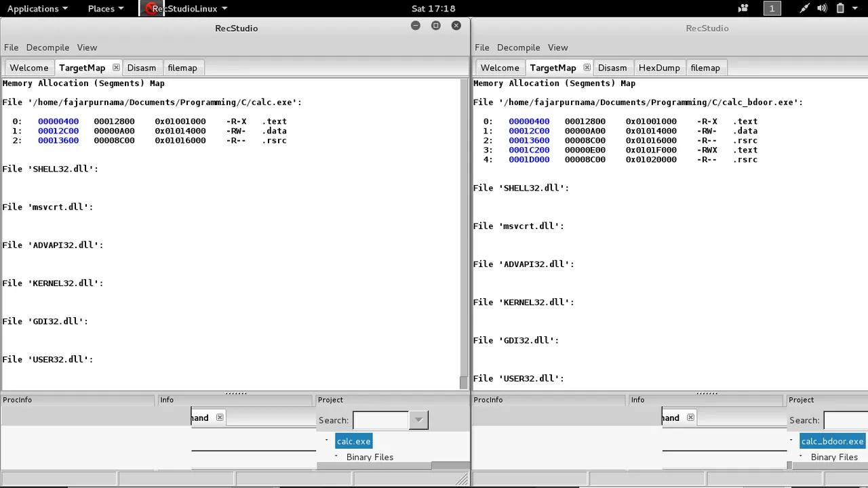Switch to filemap tab in right window
Screen dimensions: 868x488
pos(705,68)
